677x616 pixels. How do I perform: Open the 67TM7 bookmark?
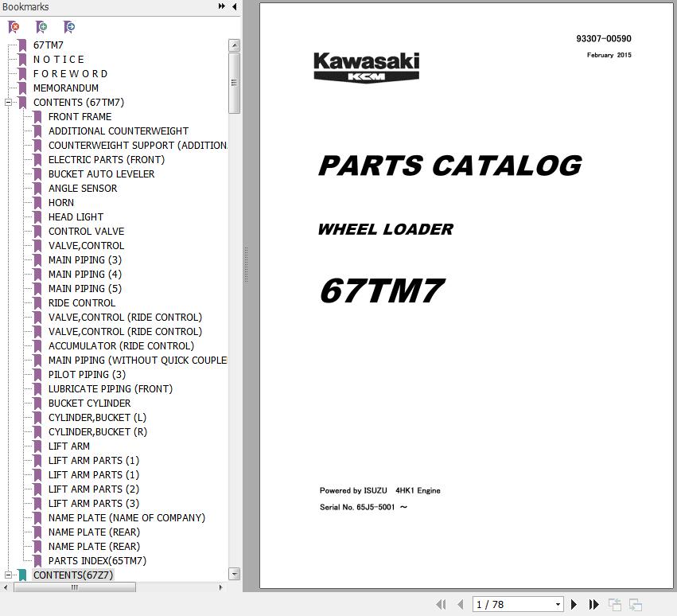tap(49, 45)
